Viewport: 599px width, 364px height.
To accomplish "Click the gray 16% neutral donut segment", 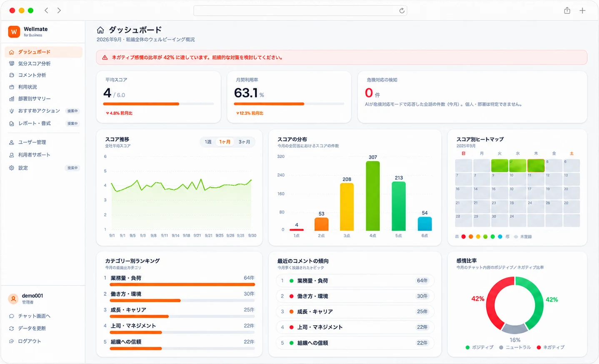I will 515,329.
